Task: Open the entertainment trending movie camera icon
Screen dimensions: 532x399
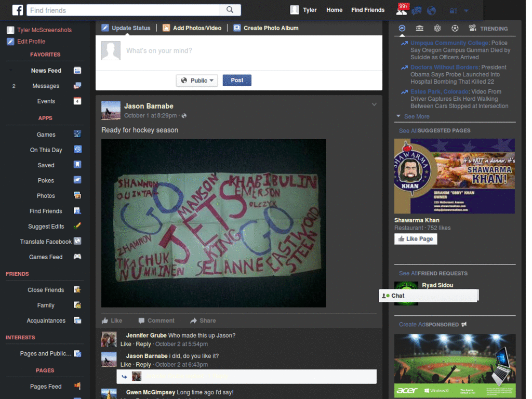Action: 473,28
